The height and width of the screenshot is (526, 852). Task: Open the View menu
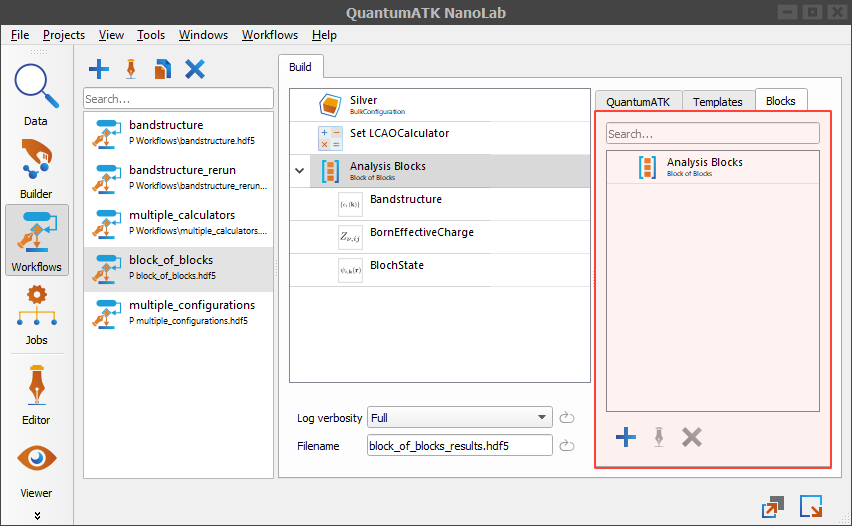[111, 35]
